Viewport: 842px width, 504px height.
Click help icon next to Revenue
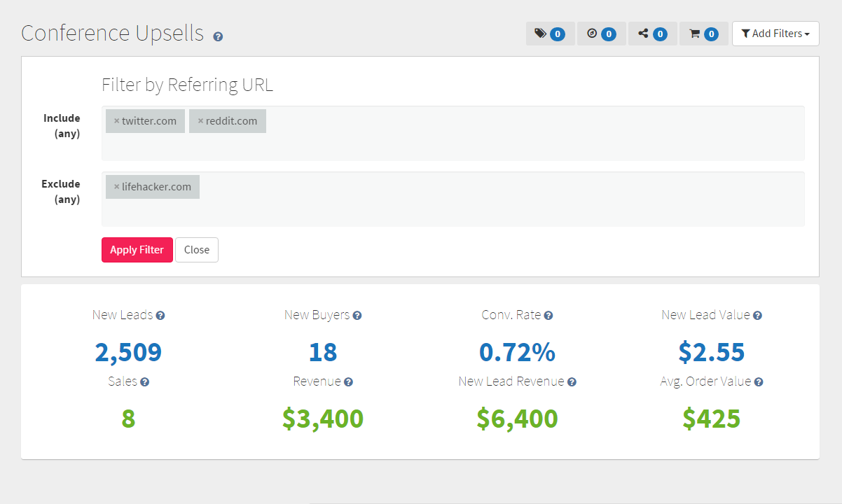pyautogui.click(x=348, y=382)
